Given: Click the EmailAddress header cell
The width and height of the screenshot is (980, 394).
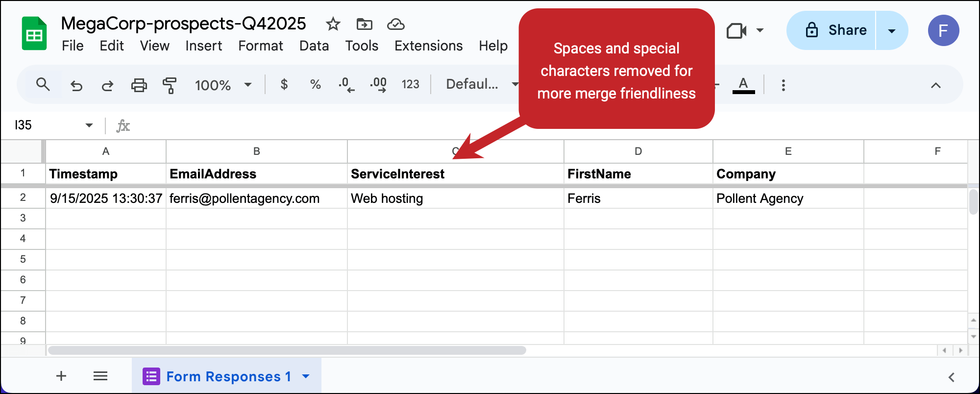Looking at the screenshot, I should coord(257,174).
